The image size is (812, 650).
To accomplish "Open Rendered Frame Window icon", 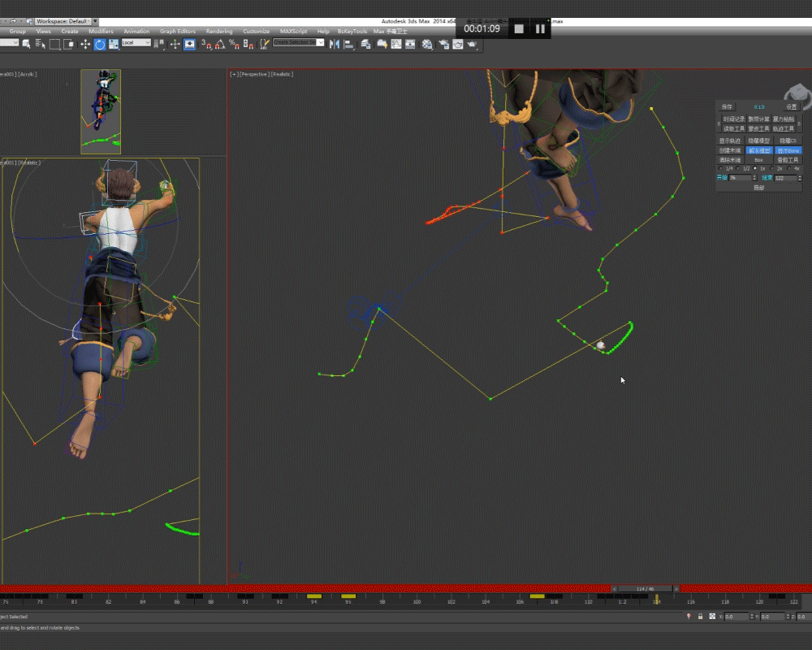I will (458, 45).
